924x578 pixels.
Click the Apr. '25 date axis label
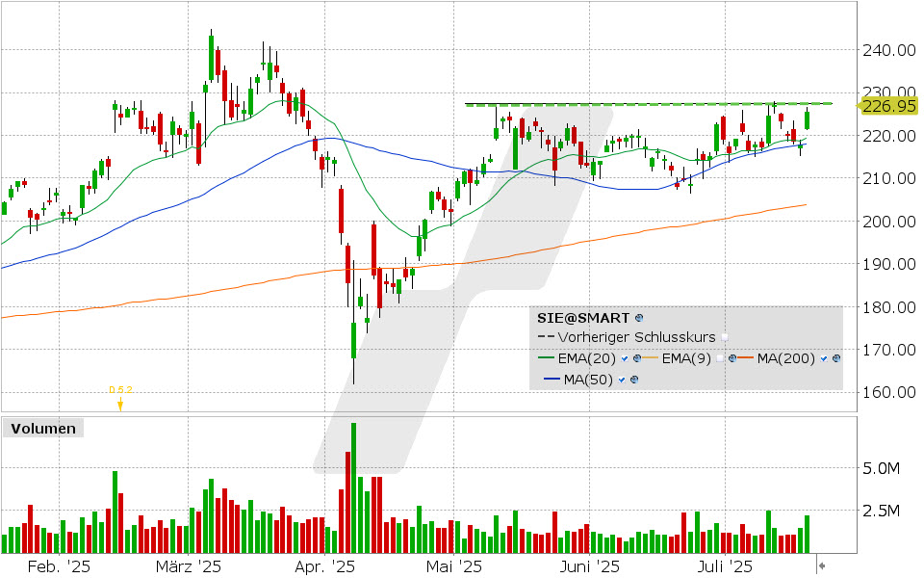(x=324, y=566)
